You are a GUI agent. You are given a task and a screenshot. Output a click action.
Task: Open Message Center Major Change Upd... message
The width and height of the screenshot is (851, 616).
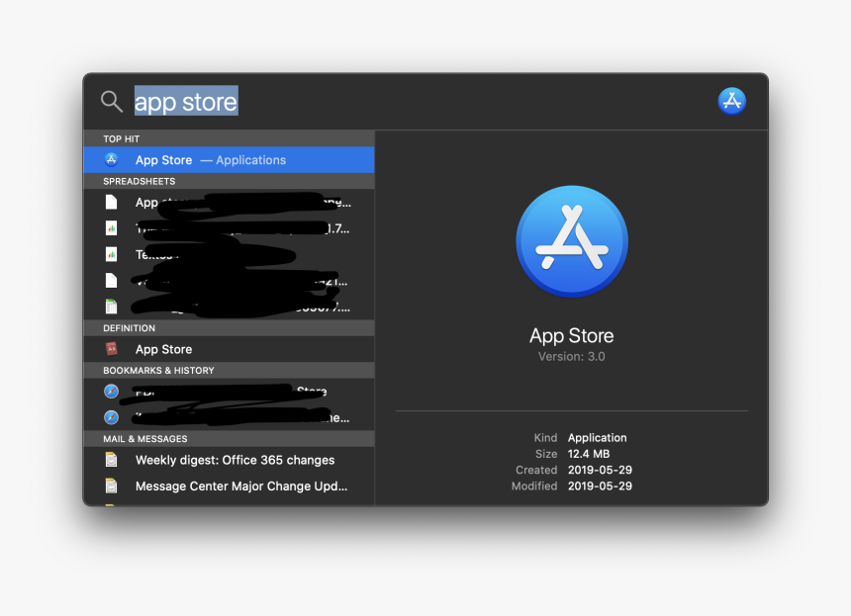click(x=229, y=485)
